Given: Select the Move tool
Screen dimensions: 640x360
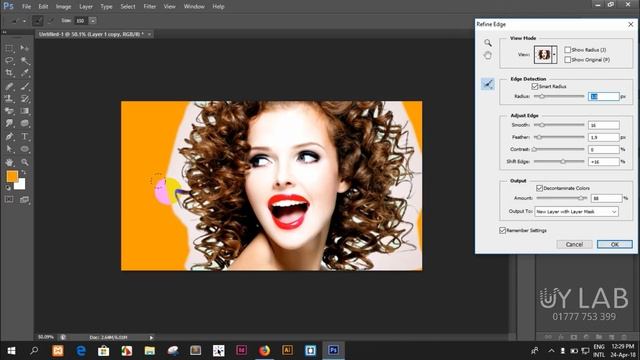Looking at the screenshot, I should (x=24, y=48).
